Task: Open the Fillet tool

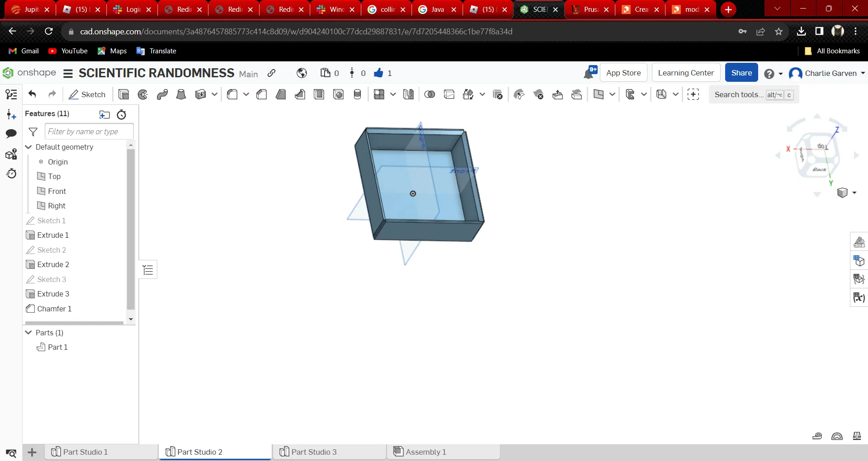Action: point(233,94)
